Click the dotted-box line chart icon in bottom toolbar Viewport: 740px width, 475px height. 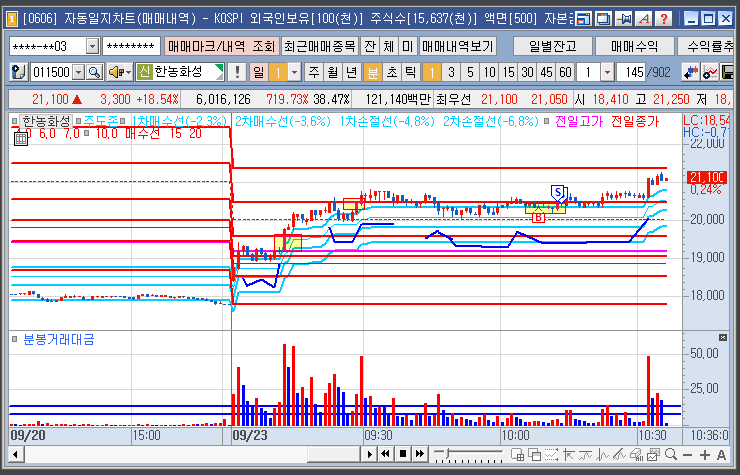pyautogui.click(x=551, y=455)
